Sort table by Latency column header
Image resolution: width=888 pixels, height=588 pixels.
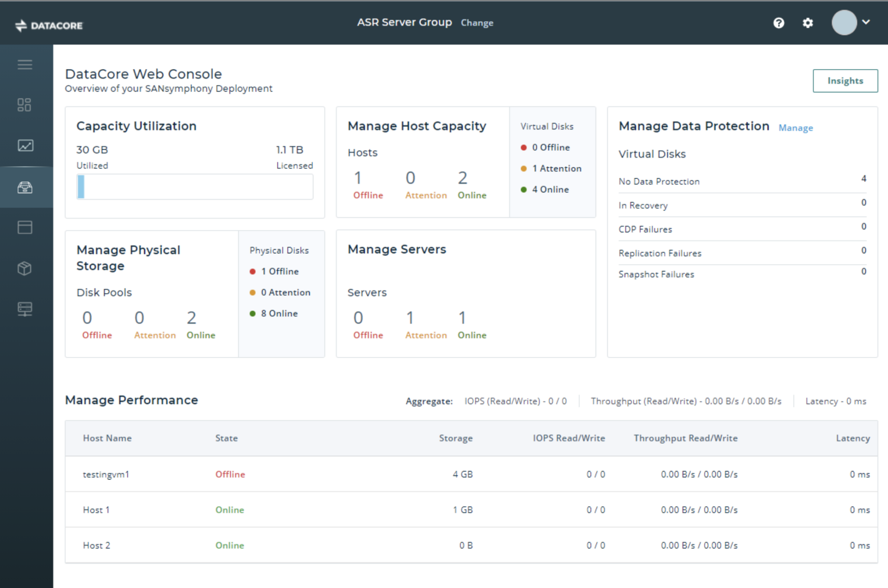coord(853,438)
